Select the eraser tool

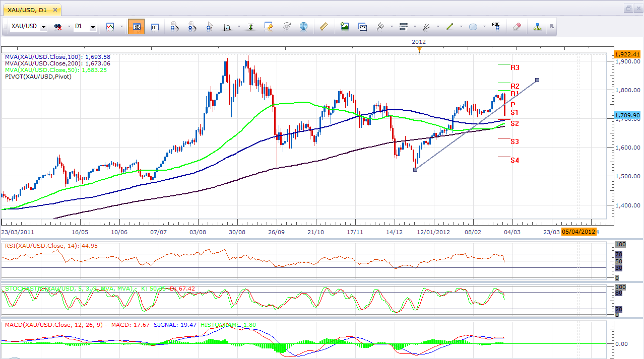coord(516,26)
